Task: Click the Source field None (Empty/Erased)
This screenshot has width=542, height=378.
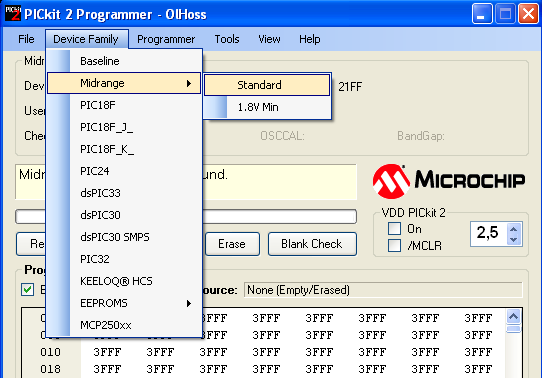Action: tap(383, 290)
